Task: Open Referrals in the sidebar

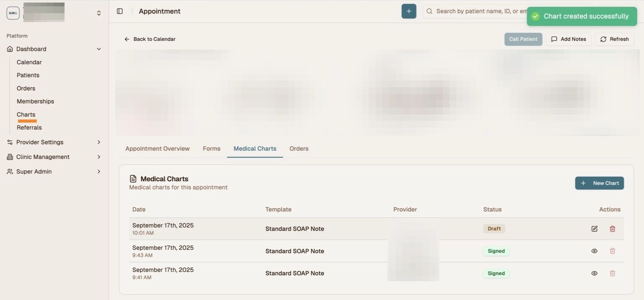Action: pyautogui.click(x=29, y=128)
